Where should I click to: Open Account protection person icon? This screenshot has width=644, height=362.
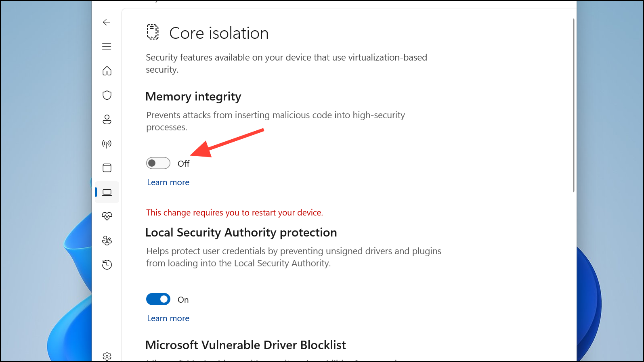[107, 119]
